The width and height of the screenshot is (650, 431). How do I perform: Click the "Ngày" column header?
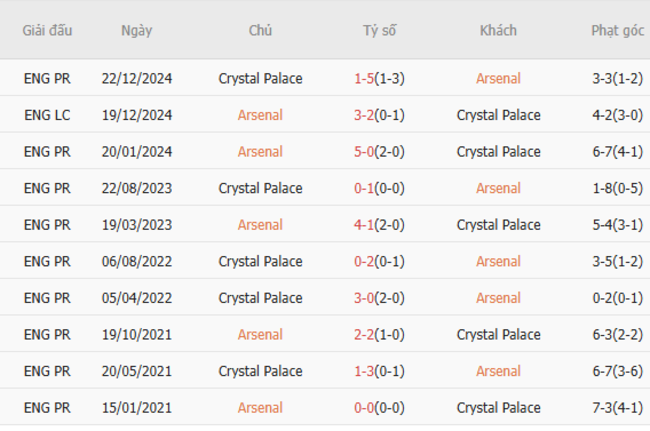[137, 30]
